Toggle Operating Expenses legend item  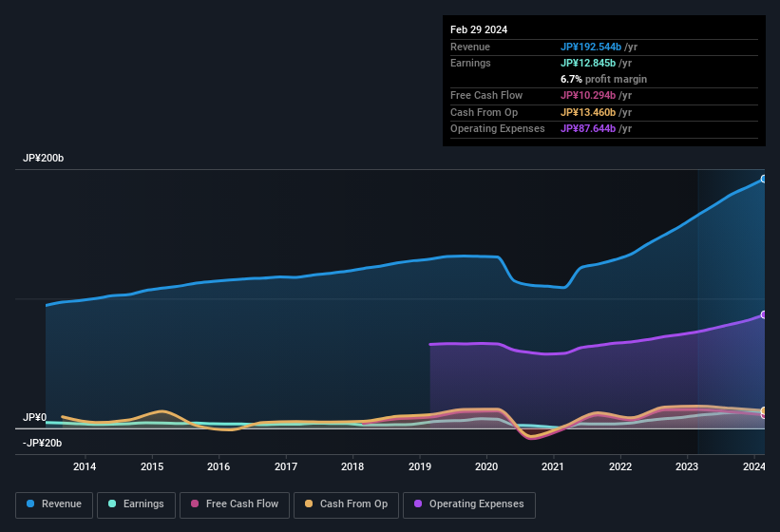(468, 504)
